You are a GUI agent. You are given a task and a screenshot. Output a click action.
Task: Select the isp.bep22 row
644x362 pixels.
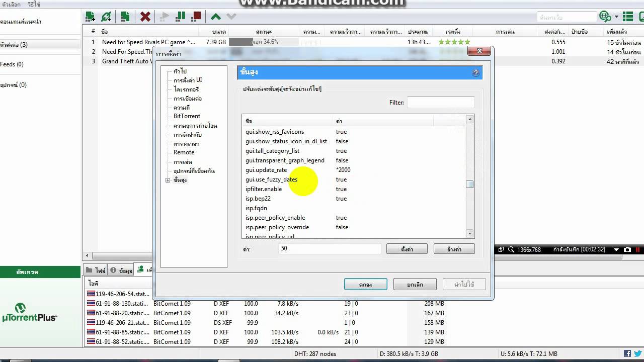(353, 199)
